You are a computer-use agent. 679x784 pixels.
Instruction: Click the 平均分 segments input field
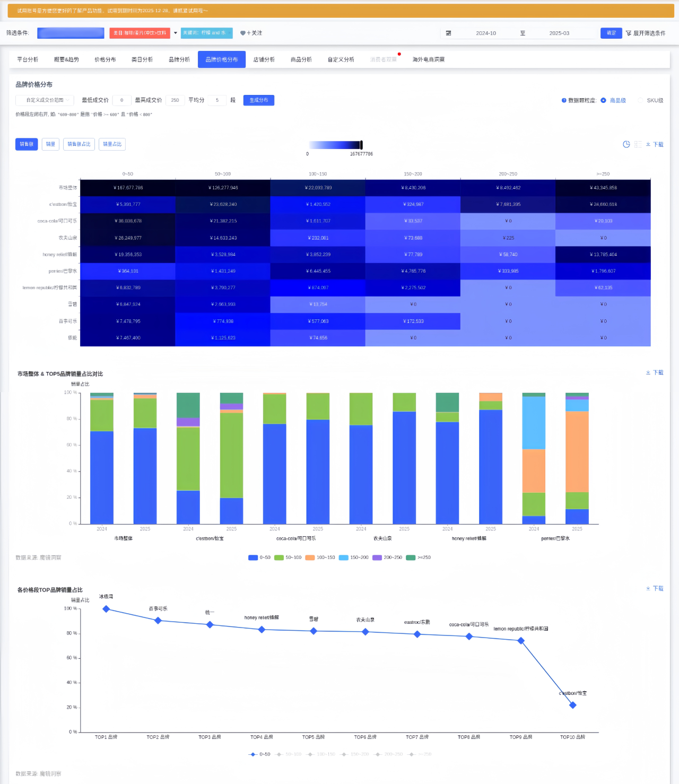(x=217, y=100)
